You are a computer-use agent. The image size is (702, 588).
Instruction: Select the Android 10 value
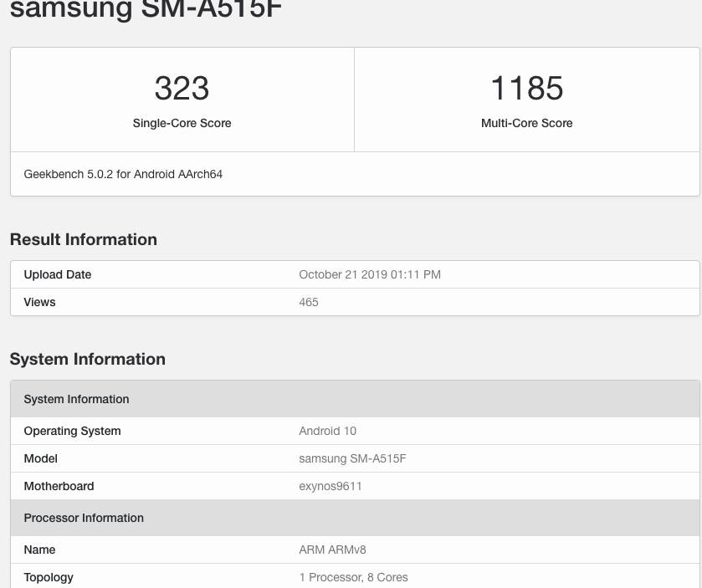tap(327, 431)
